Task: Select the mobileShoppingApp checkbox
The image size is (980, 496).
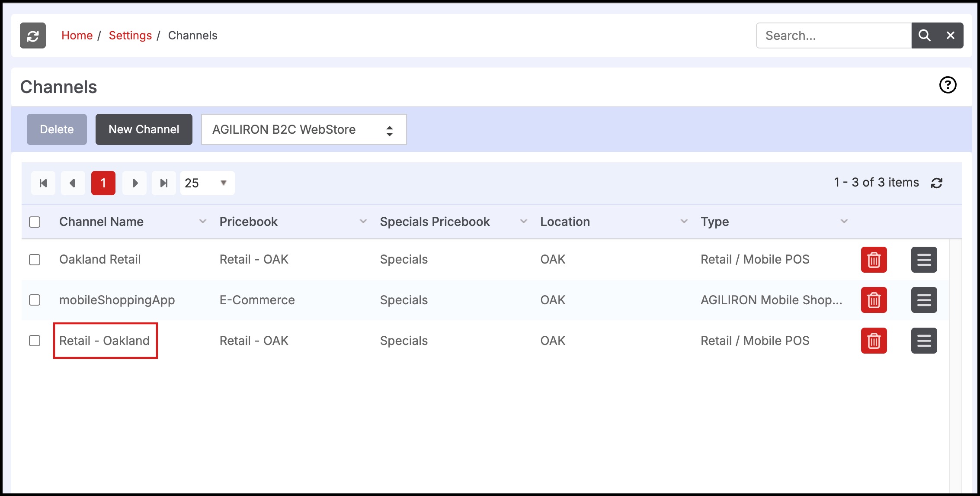Action: pos(35,300)
